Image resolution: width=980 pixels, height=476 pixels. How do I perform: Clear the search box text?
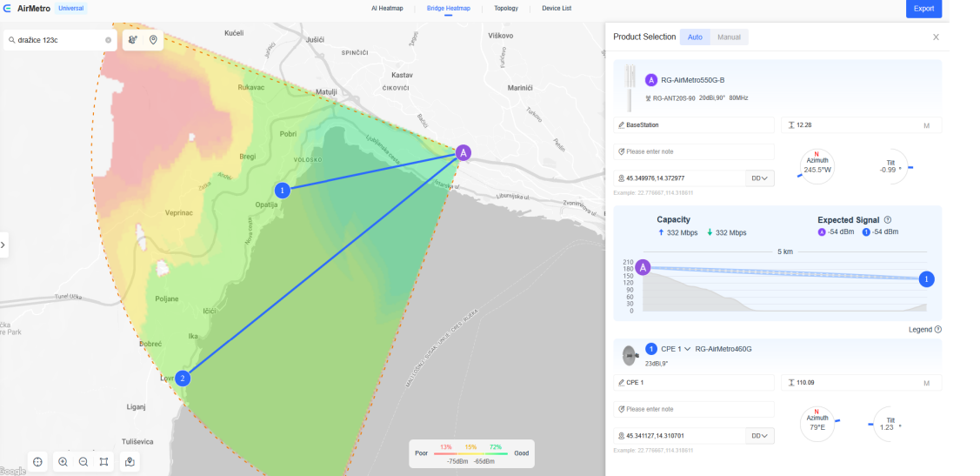(108, 40)
